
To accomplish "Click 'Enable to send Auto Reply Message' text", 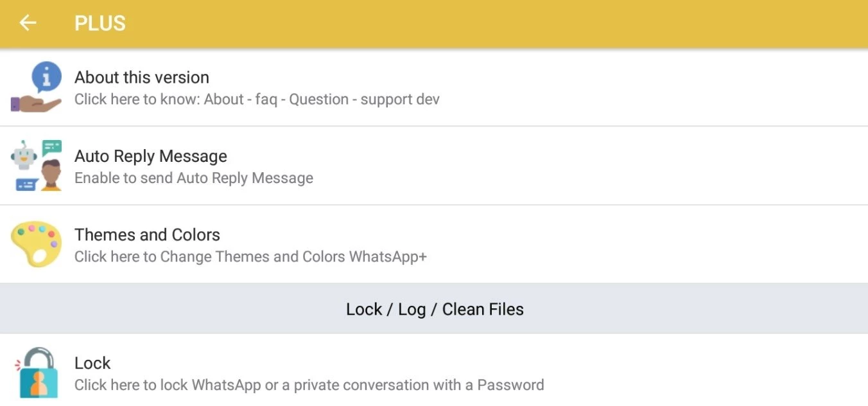I will pyautogui.click(x=194, y=179).
